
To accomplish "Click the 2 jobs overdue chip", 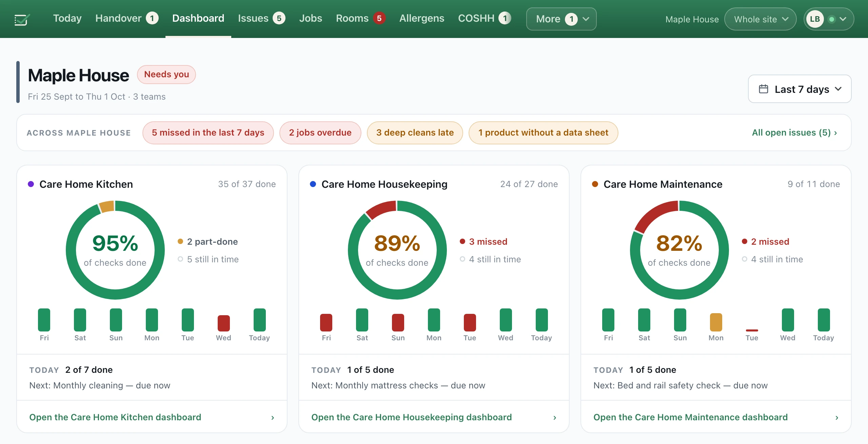I will point(320,133).
